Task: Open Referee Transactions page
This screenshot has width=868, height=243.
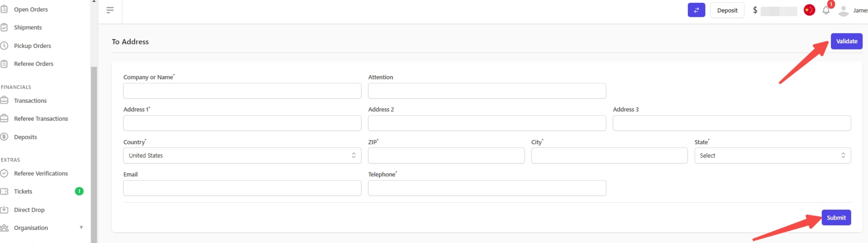Action: (41, 119)
